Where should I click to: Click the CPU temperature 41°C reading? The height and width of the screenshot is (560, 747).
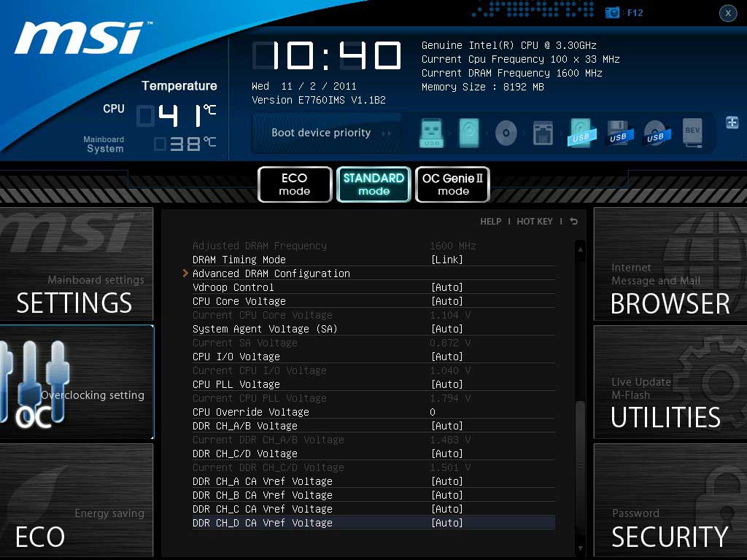(x=177, y=116)
